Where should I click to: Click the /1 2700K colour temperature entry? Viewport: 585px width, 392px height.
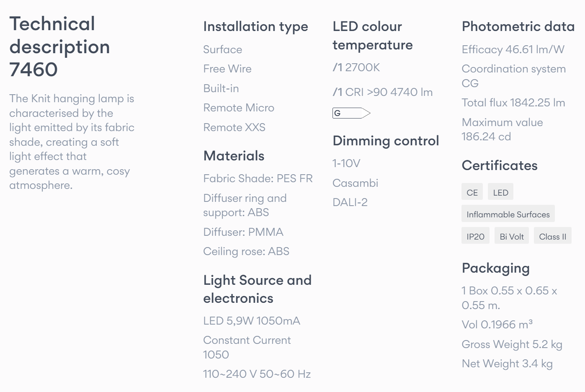(x=356, y=67)
